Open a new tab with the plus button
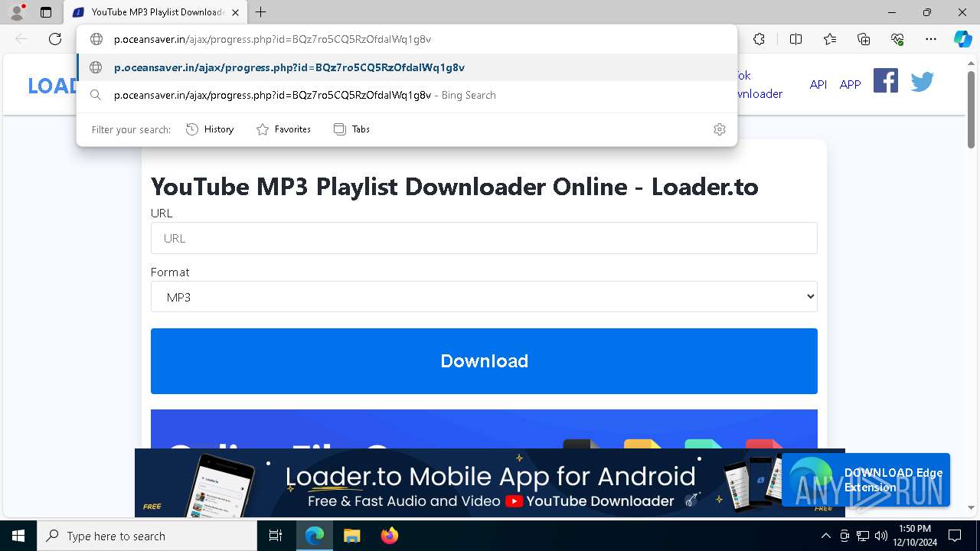 pos(261,12)
